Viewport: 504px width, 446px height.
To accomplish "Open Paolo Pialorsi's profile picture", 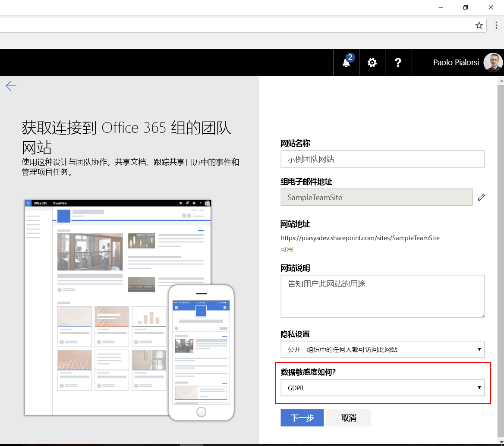I will tap(493, 62).
